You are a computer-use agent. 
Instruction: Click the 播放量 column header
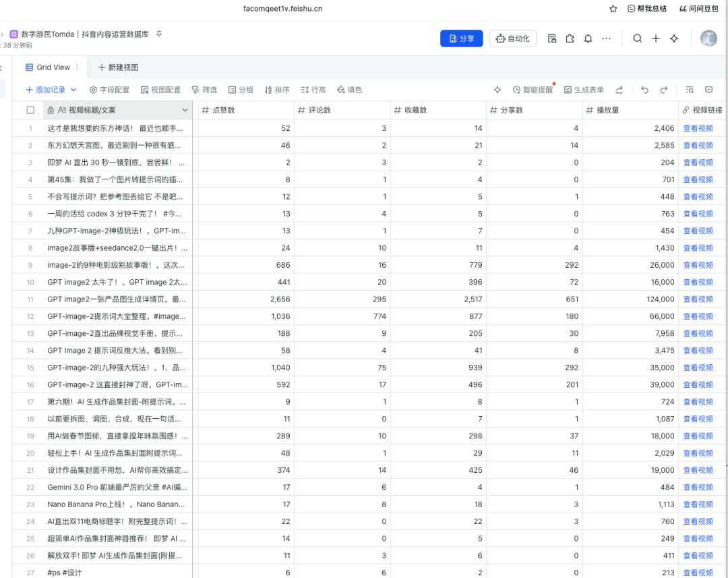click(630, 110)
